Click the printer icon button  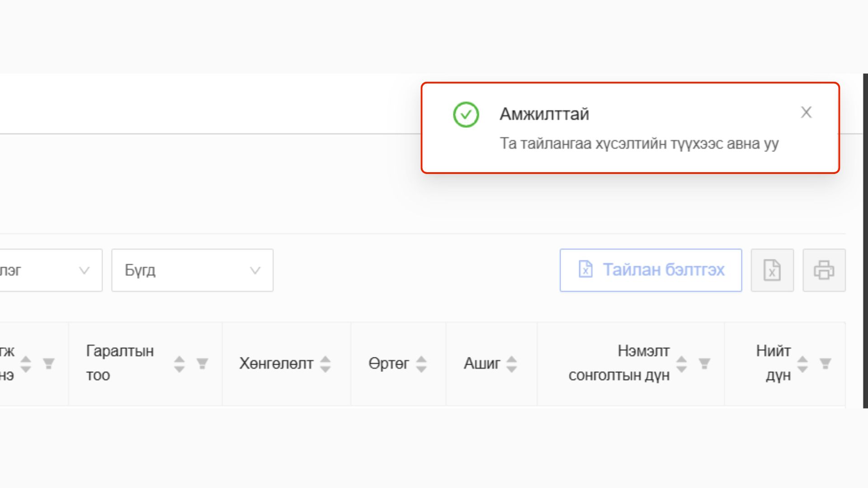pyautogui.click(x=824, y=270)
